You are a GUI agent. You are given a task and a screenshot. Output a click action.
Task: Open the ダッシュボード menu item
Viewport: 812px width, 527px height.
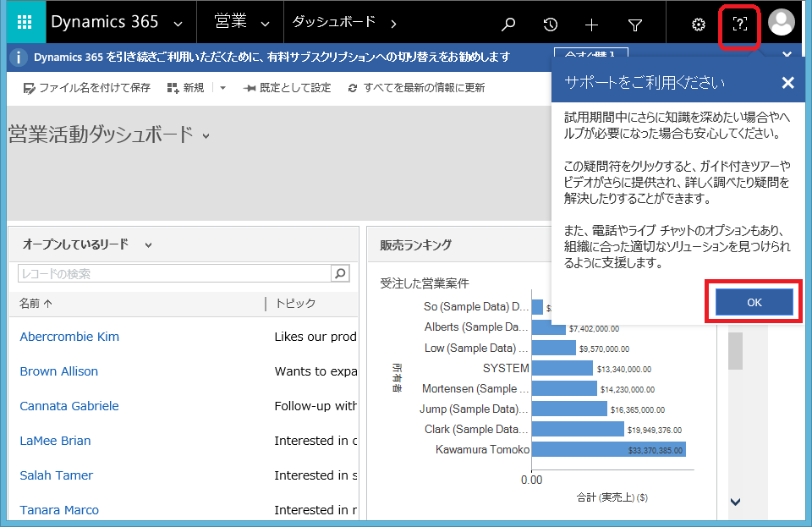click(333, 22)
